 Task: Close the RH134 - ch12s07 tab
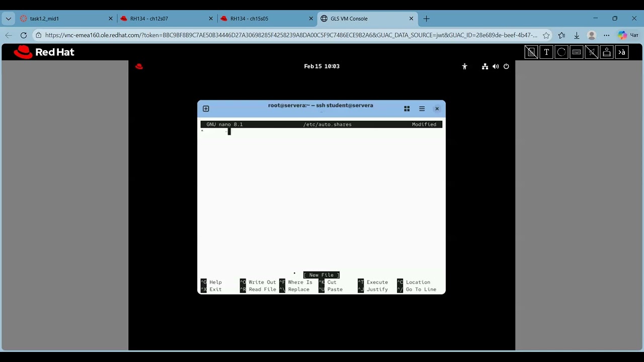211,19
